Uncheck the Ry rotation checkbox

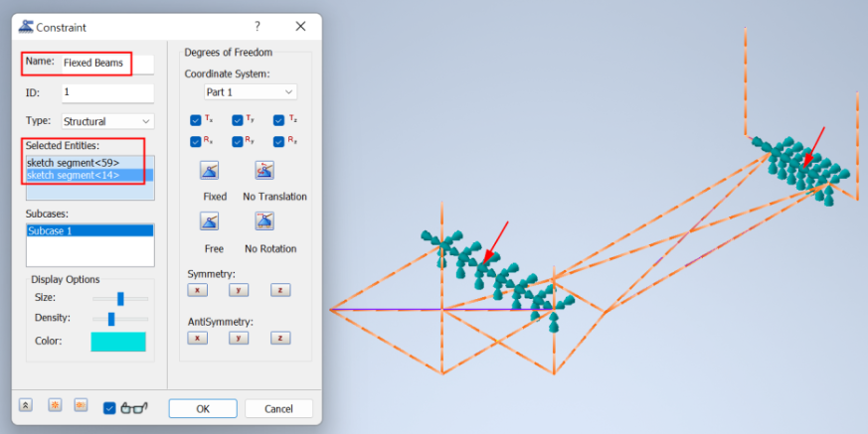[238, 142]
